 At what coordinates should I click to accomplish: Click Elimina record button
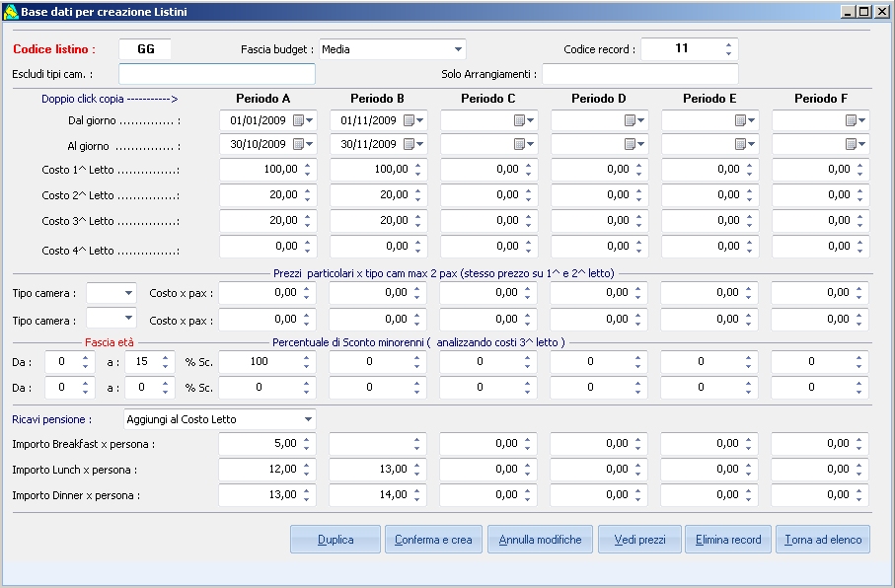[x=728, y=540]
